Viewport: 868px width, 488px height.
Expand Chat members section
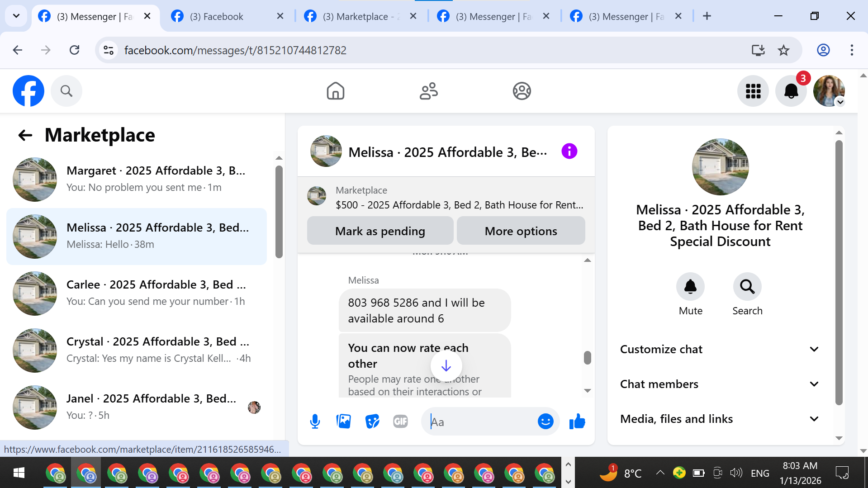tap(720, 384)
